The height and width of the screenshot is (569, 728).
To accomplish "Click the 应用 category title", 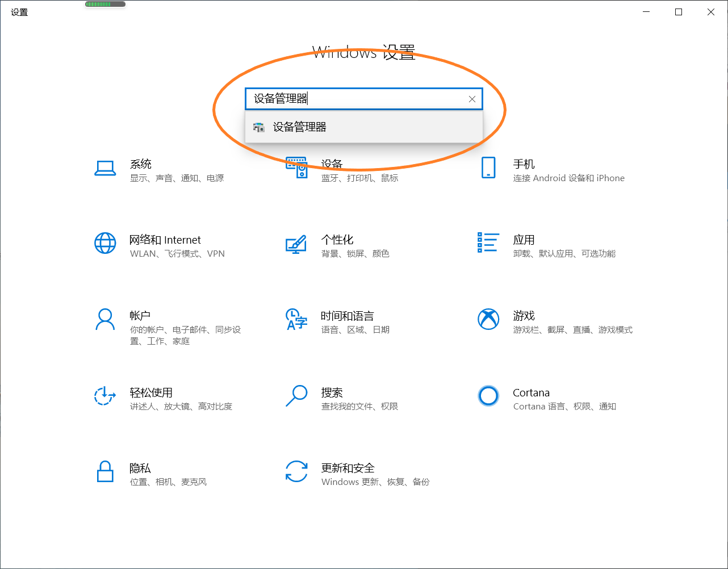I will 524,240.
